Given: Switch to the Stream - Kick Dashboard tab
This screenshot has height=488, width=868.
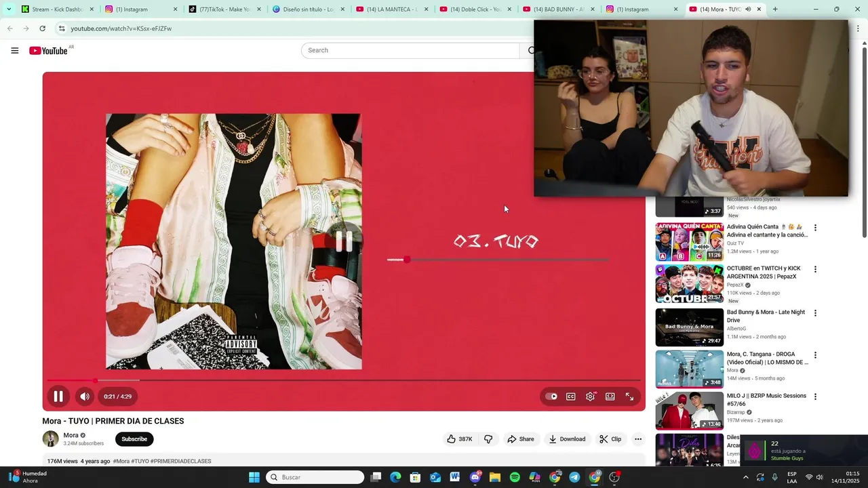Looking at the screenshot, I should pyautogui.click(x=58, y=9).
